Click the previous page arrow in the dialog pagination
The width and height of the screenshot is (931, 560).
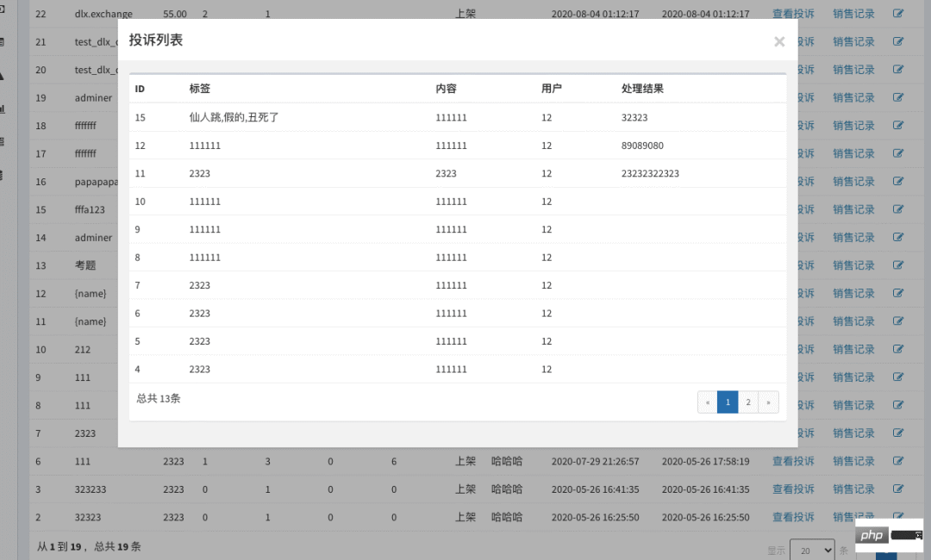click(x=708, y=402)
